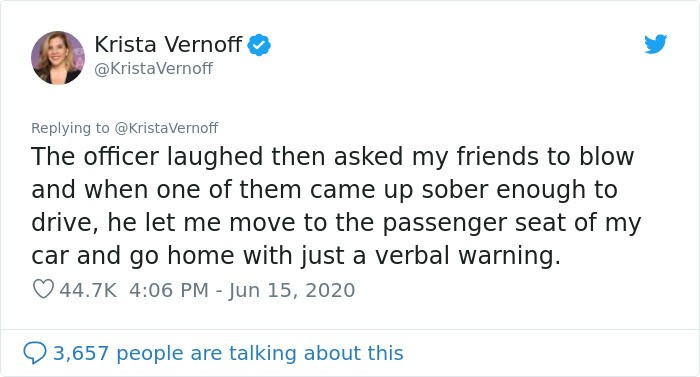700x377 pixels.
Task: Click the line 'and when one of them'
Action: pos(325,190)
